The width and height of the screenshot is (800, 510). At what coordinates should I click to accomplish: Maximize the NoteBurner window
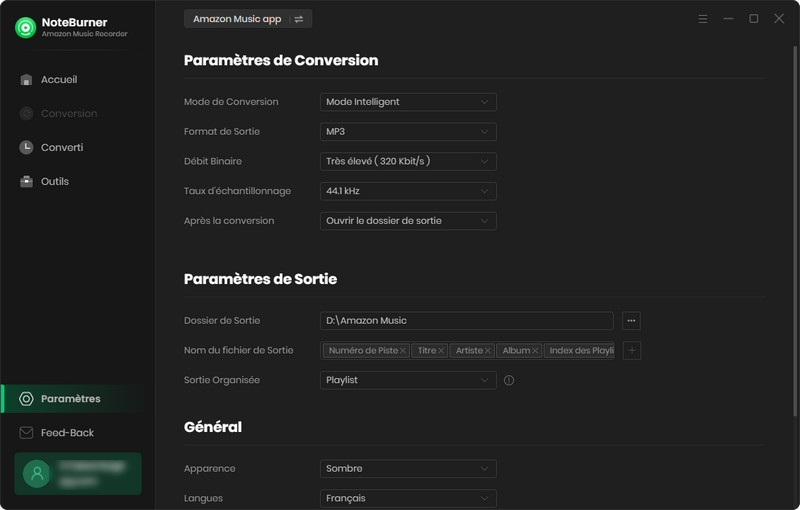(754, 19)
